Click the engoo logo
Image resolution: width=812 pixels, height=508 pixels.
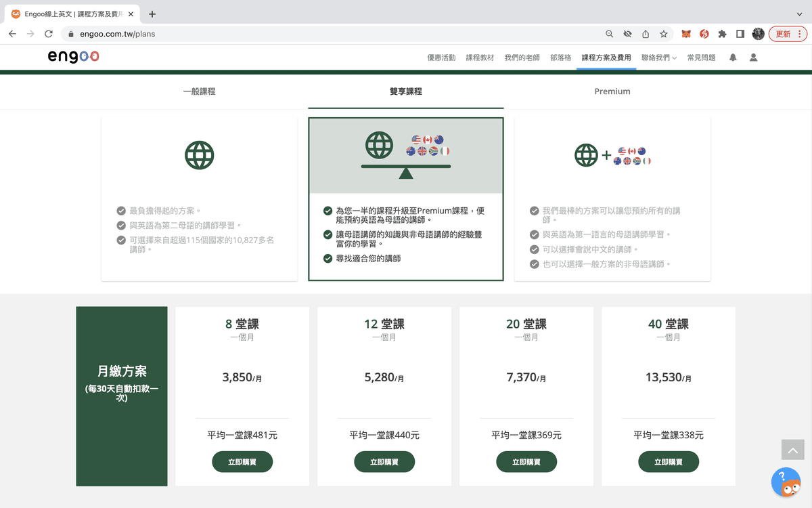(74, 57)
